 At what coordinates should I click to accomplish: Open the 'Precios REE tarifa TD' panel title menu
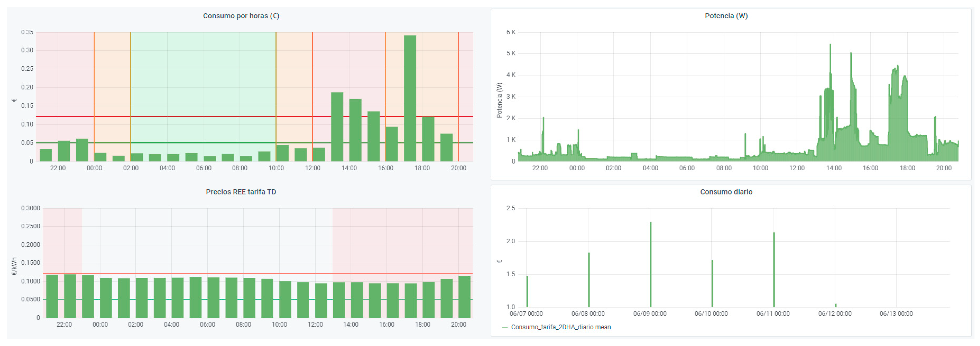tap(241, 192)
